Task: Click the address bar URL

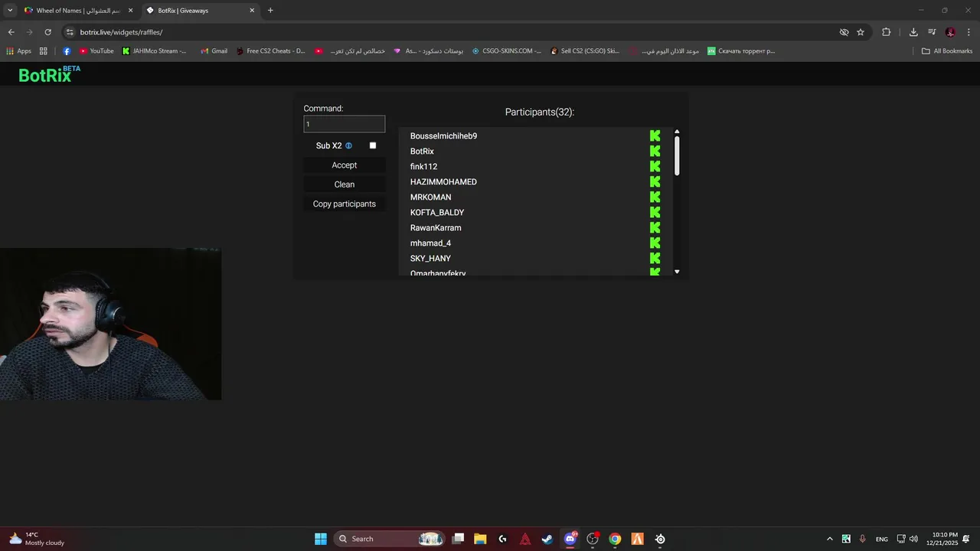Action: pos(121,32)
